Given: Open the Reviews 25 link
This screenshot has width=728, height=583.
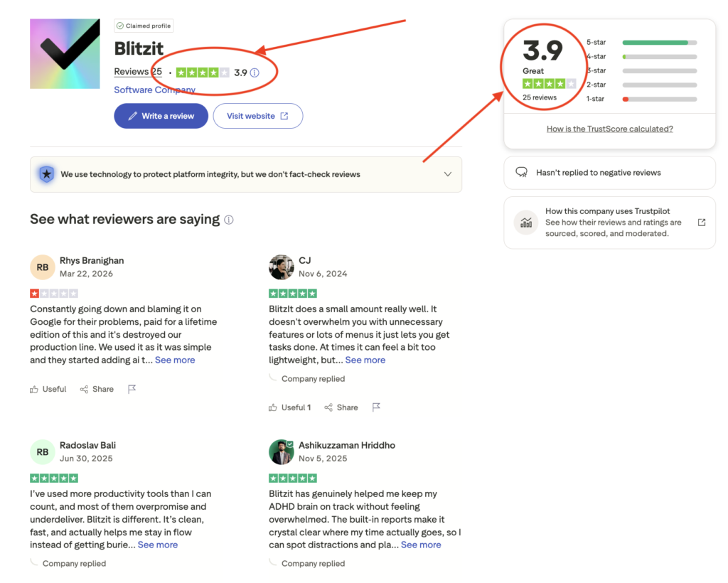Looking at the screenshot, I should (138, 72).
